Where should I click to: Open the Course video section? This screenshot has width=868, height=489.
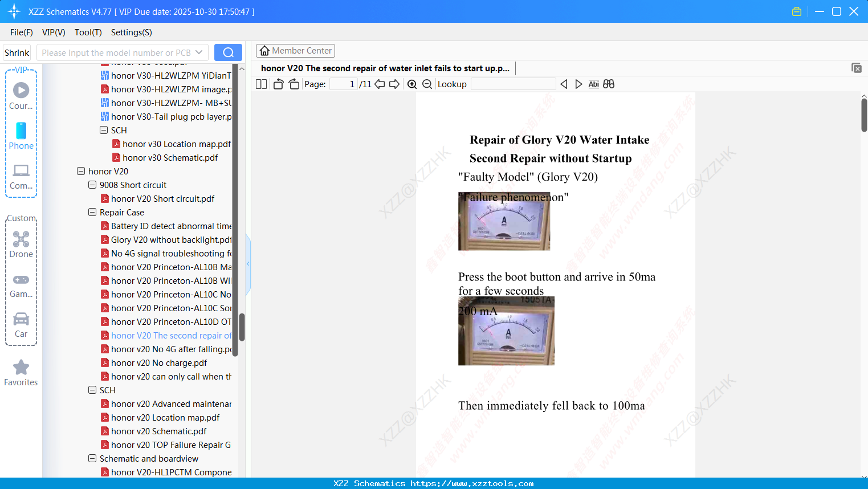pyautogui.click(x=21, y=96)
